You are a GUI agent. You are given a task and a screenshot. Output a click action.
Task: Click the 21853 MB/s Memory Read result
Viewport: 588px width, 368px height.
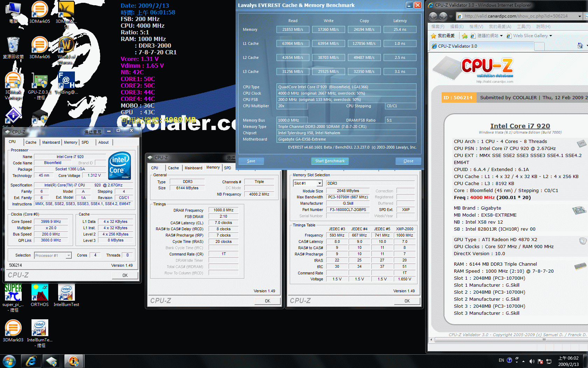pyautogui.click(x=293, y=29)
